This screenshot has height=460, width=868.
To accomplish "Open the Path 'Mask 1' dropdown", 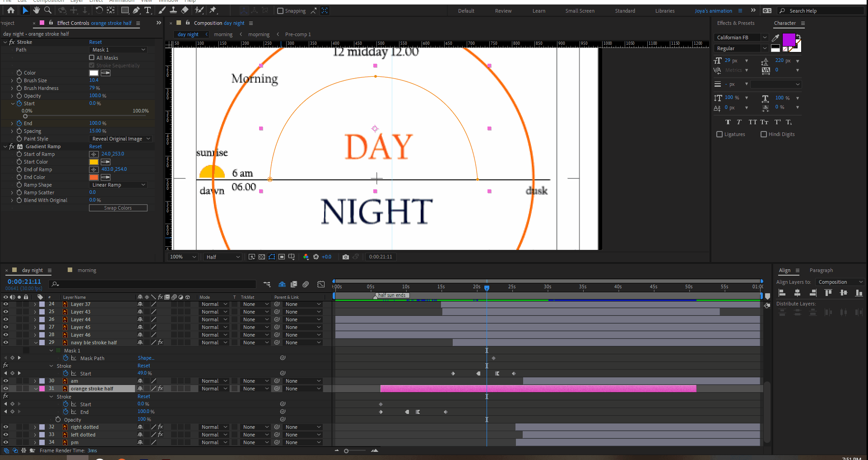I will 119,50.
